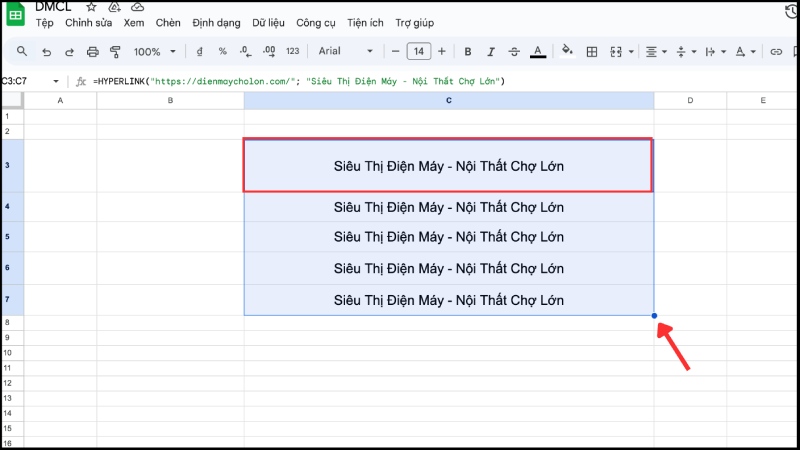Viewport: 800px width, 450px height.
Task: Select column C header
Action: click(x=449, y=101)
